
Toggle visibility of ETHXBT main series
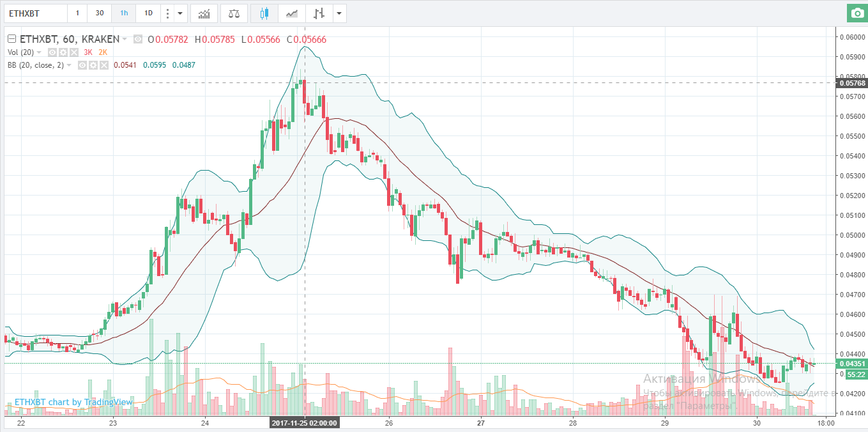click(x=137, y=39)
